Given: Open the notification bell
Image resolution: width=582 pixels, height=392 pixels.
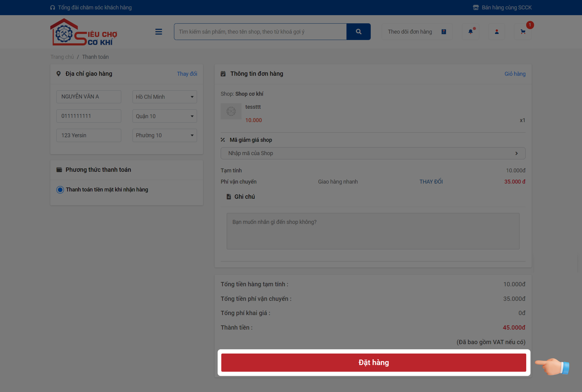Looking at the screenshot, I should pyautogui.click(x=470, y=32).
